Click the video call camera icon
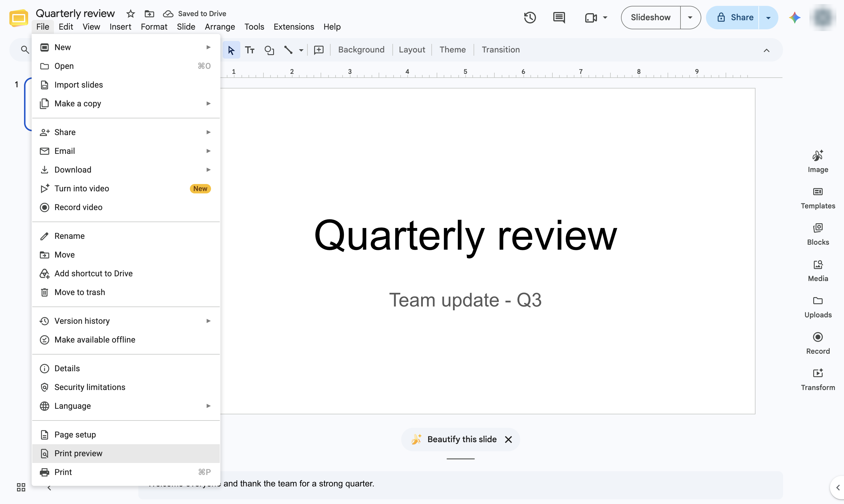844x504 pixels. 591,17
